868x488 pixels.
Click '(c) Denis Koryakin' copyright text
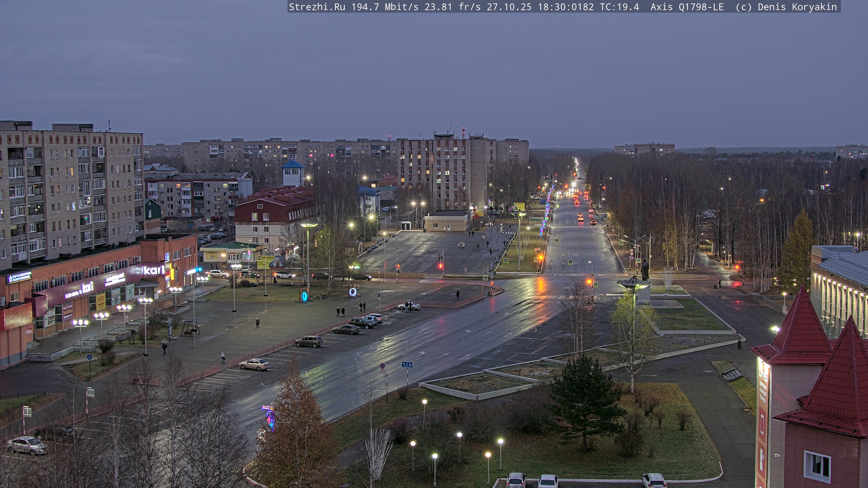coord(786,7)
